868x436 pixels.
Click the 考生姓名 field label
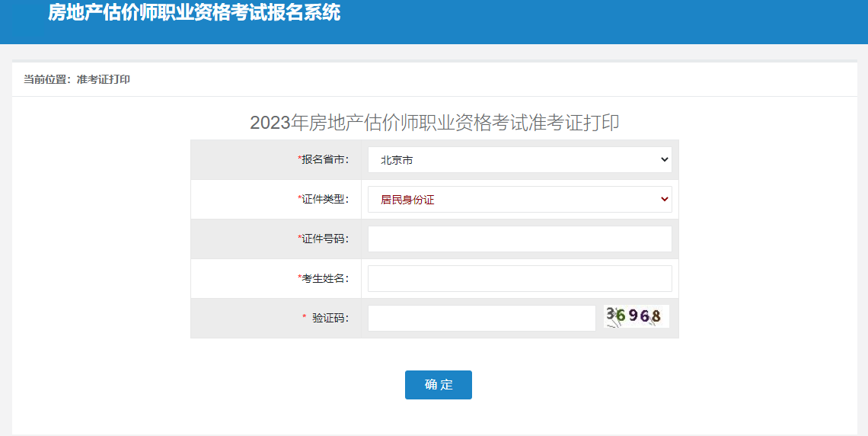325,279
